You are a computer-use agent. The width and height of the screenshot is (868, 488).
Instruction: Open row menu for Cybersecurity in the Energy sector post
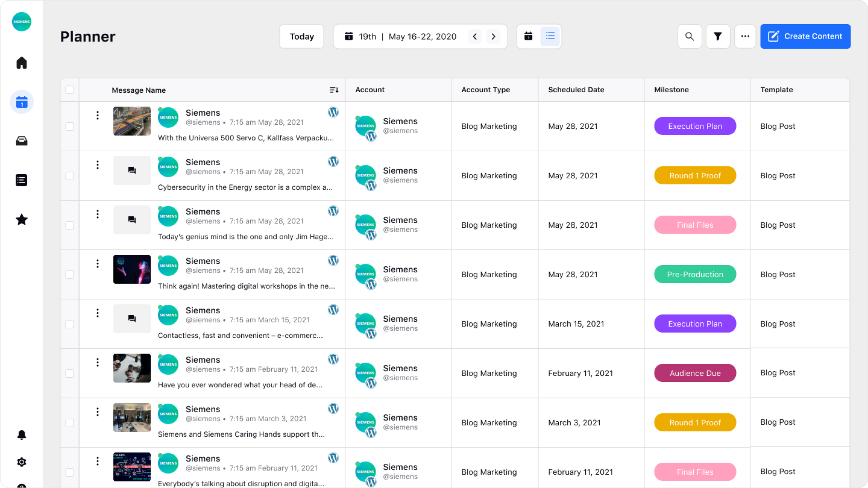pos(98,165)
